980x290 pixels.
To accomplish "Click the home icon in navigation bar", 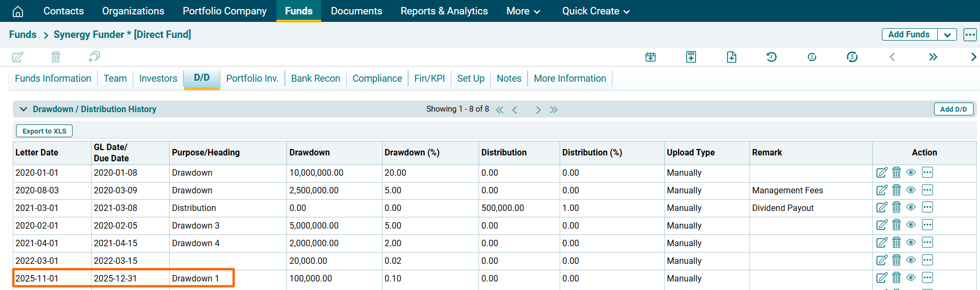I will (18, 11).
